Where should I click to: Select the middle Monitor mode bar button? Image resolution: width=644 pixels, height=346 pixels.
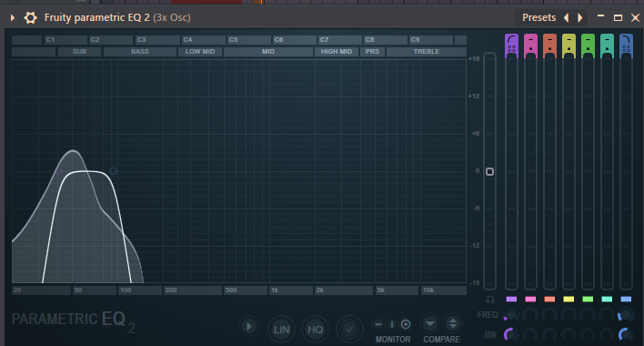tap(392, 325)
